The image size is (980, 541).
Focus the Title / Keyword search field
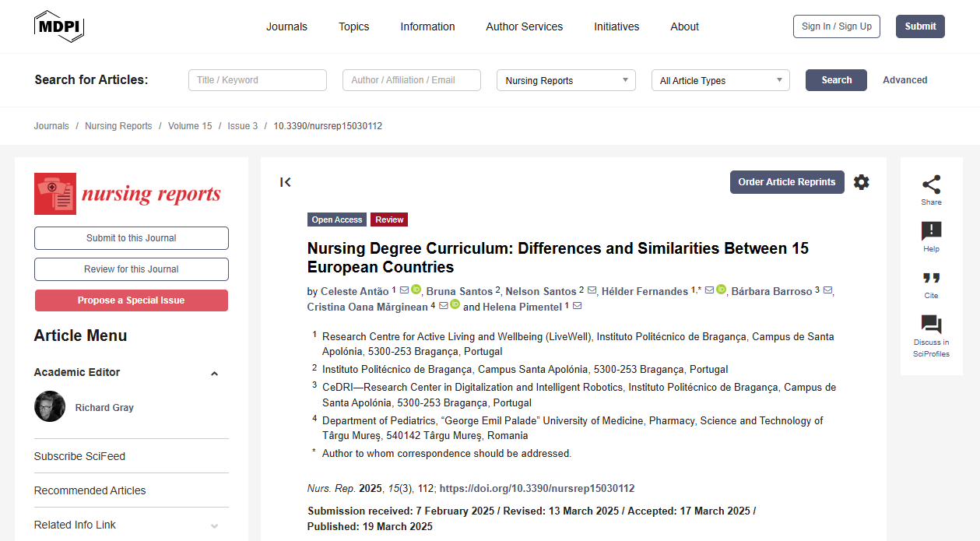tap(257, 80)
